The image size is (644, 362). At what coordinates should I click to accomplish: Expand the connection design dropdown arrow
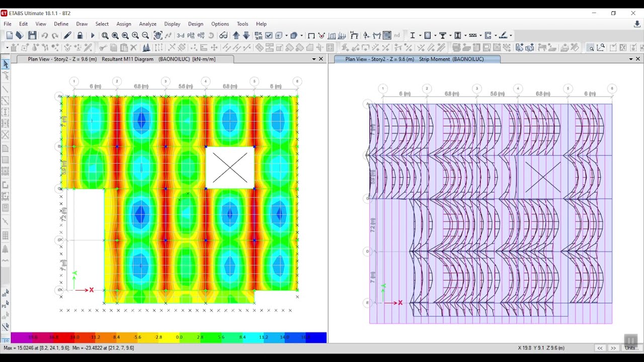point(510,35)
